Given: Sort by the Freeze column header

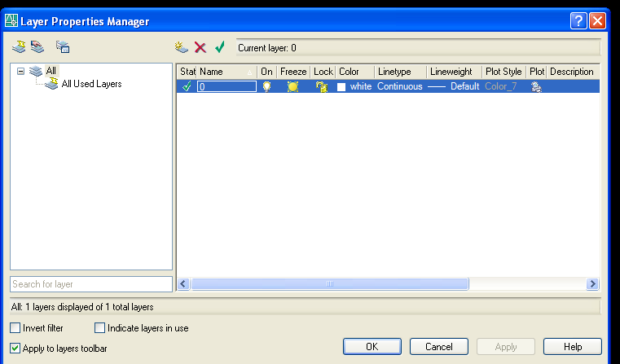Looking at the screenshot, I should pos(293,72).
